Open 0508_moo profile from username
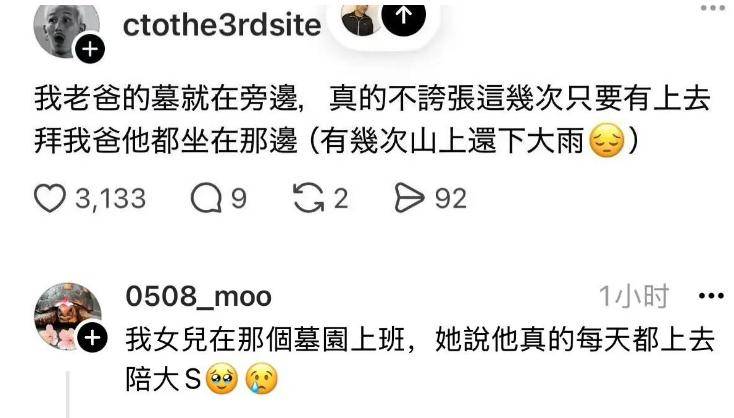Image resolution: width=734 pixels, height=418 pixels. (x=198, y=296)
